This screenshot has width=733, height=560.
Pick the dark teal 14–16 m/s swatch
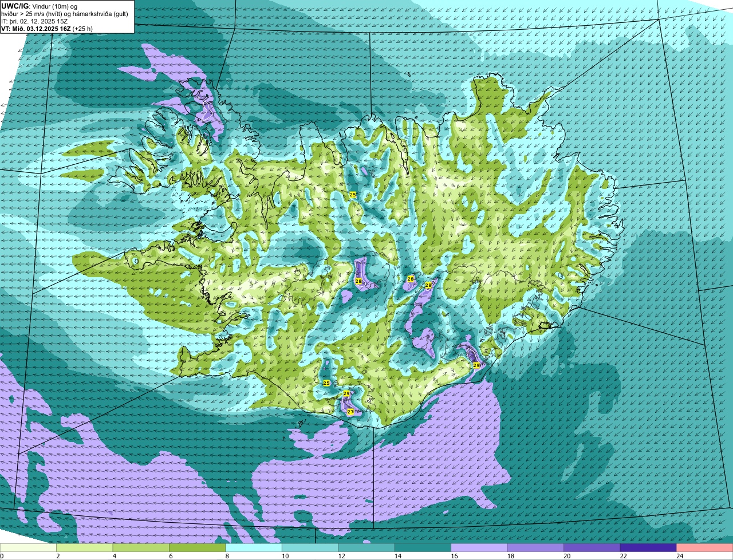[423, 547]
